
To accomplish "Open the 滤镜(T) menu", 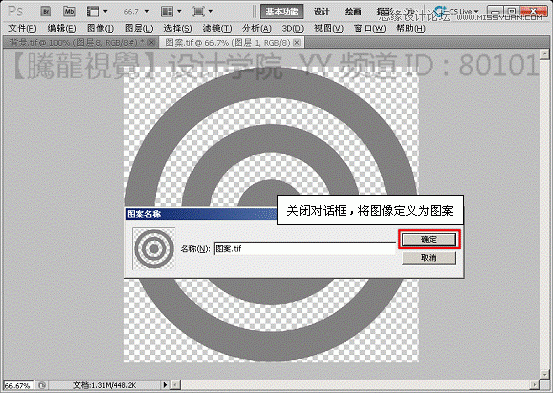I will point(217,28).
